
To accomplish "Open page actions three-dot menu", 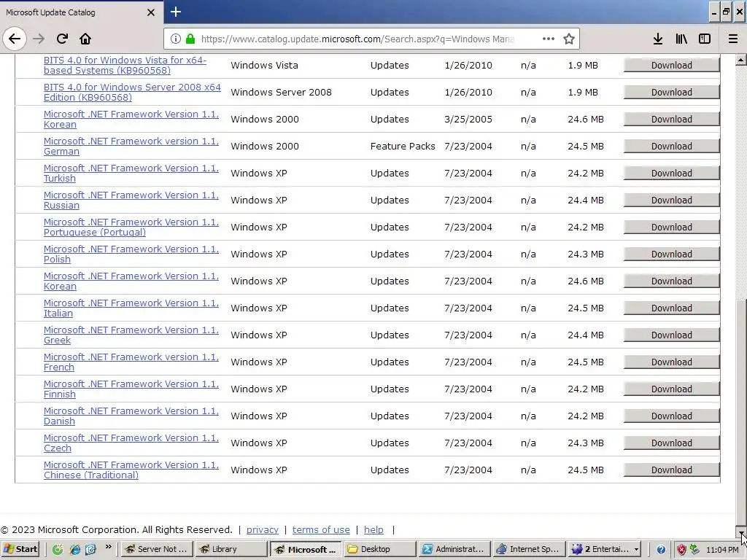I will tap(549, 39).
